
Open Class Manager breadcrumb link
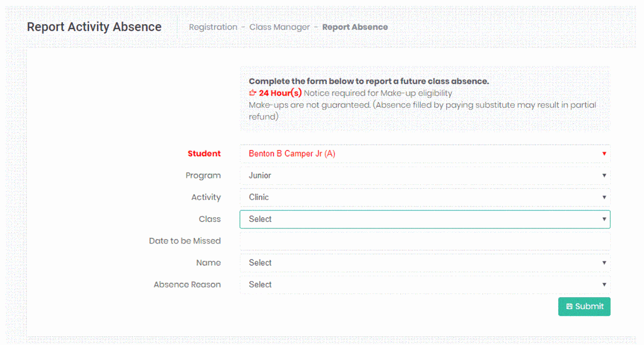[280, 27]
